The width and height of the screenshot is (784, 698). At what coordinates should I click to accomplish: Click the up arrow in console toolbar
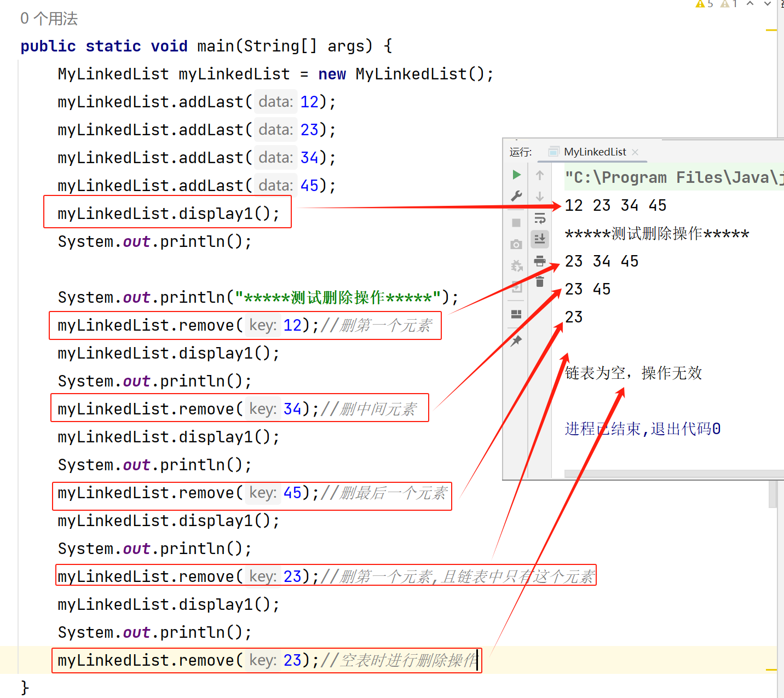[x=540, y=175]
